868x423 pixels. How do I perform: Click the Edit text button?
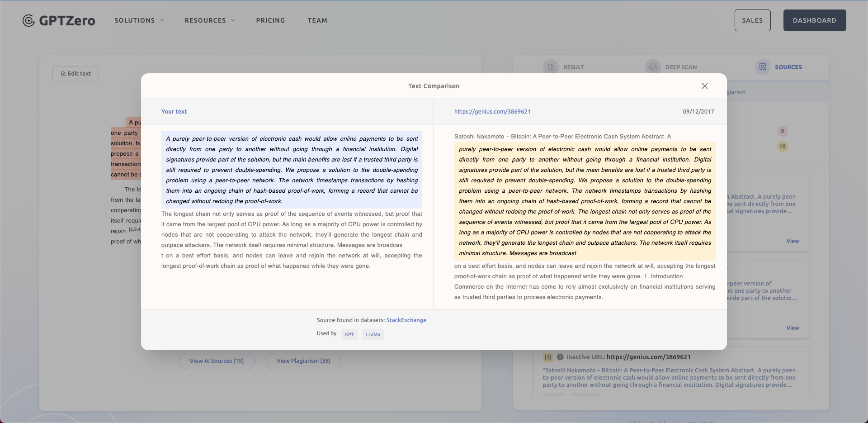click(x=75, y=74)
